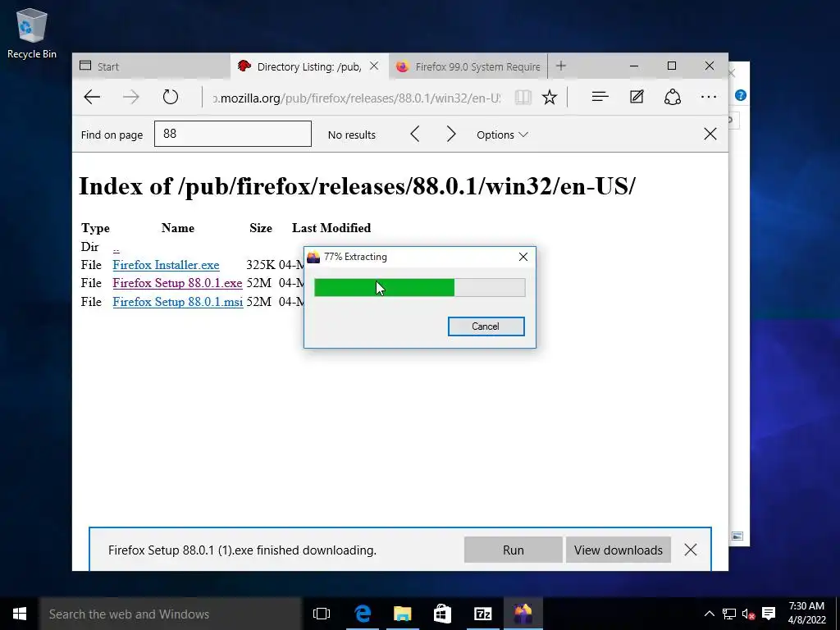Open Edge More actions ellipsis menu

coord(709,97)
